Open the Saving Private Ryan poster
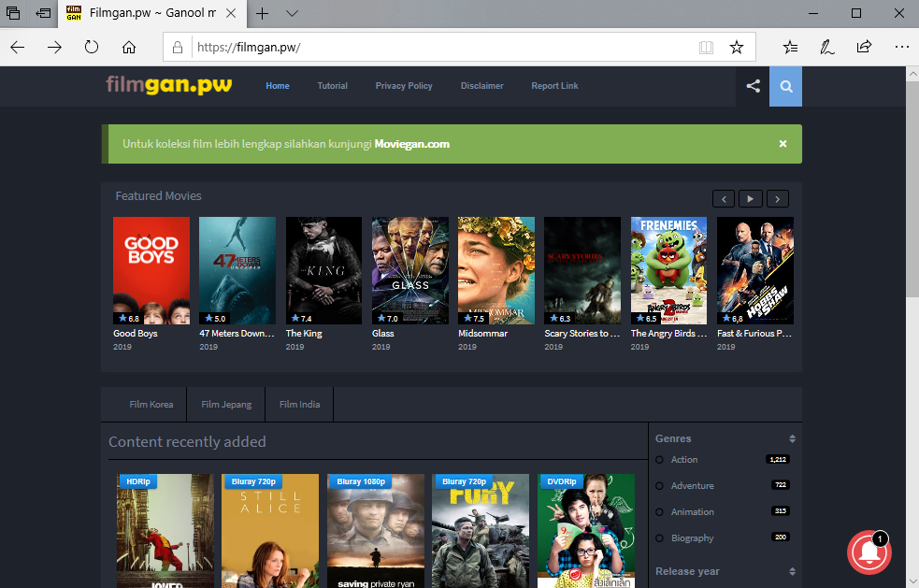919x588 pixels. click(x=376, y=531)
